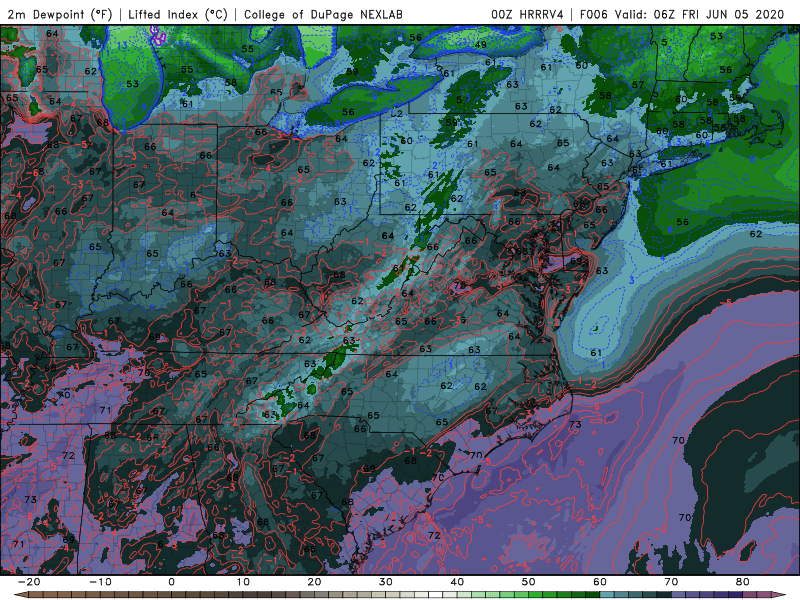Click the purple color bar segment below 70
Viewport: 800px width, 600px height.
pos(679,595)
